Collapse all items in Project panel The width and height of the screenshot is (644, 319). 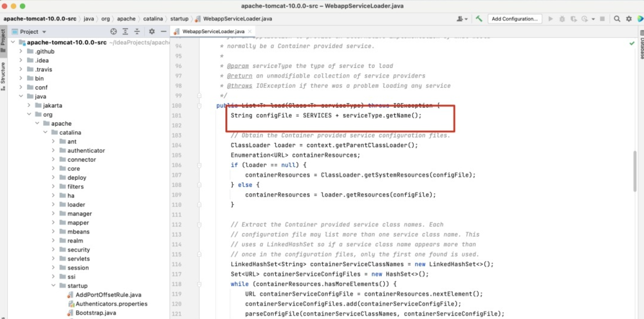(137, 31)
